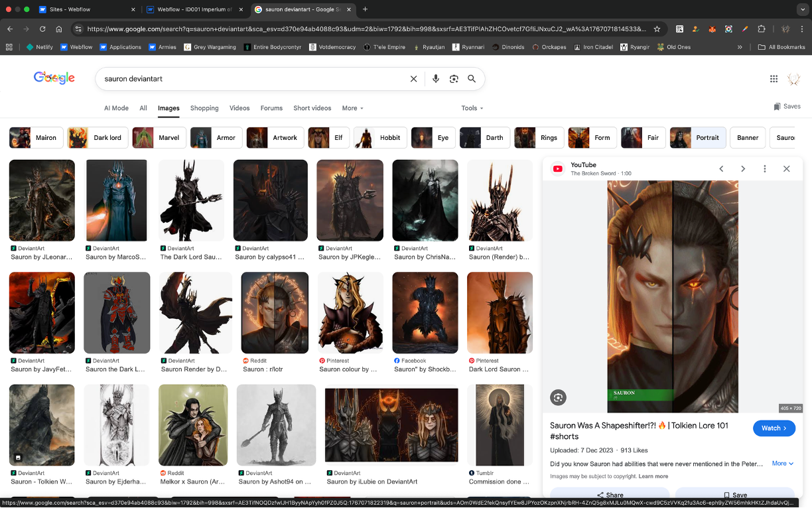Screen dimensions: 812x508
Task: Filter images by the Mairon chip
Action: point(36,138)
